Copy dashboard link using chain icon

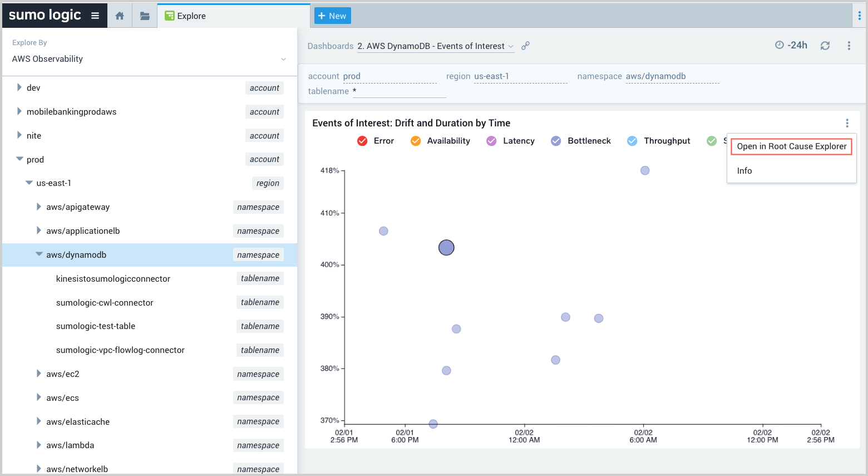[x=525, y=46]
